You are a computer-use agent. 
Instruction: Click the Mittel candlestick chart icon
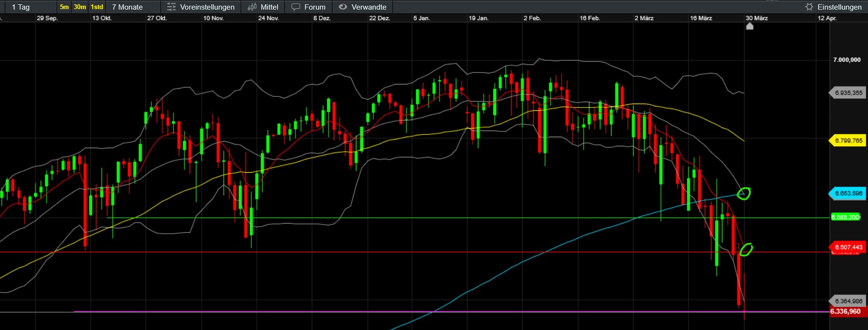click(x=252, y=7)
